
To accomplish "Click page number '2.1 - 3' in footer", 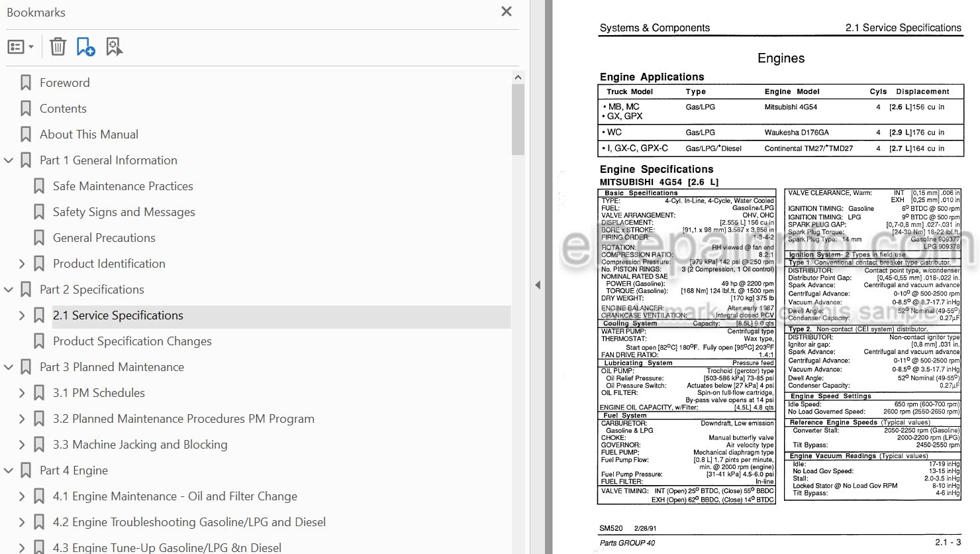I will point(948,543).
